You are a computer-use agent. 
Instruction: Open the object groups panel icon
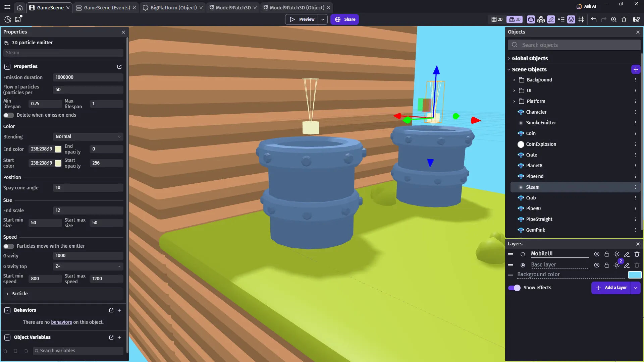[541, 19]
